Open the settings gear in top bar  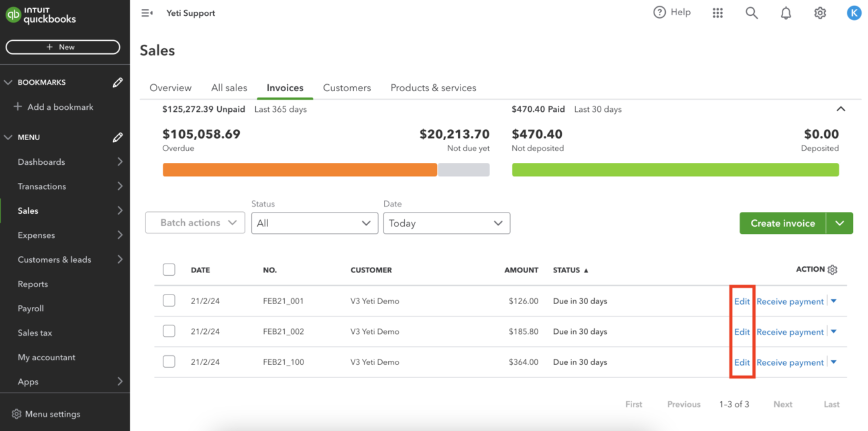(x=820, y=13)
